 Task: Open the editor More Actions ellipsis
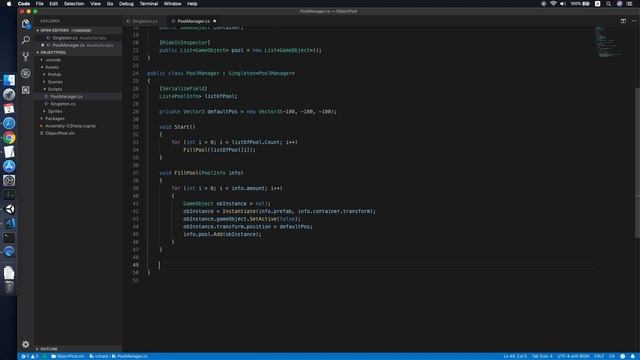[634, 21]
